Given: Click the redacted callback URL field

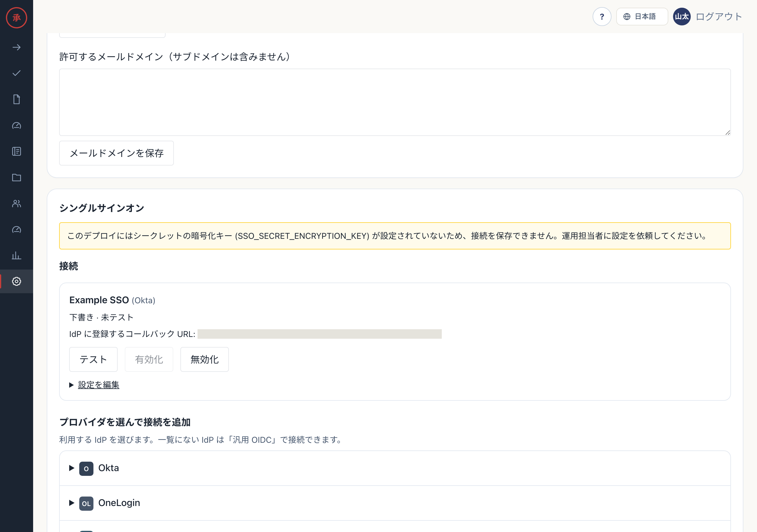Looking at the screenshot, I should [x=319, y=334].
